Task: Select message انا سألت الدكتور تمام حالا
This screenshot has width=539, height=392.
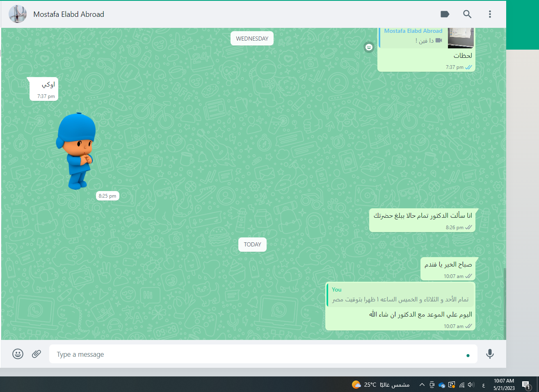Action: tap(423, 220)
